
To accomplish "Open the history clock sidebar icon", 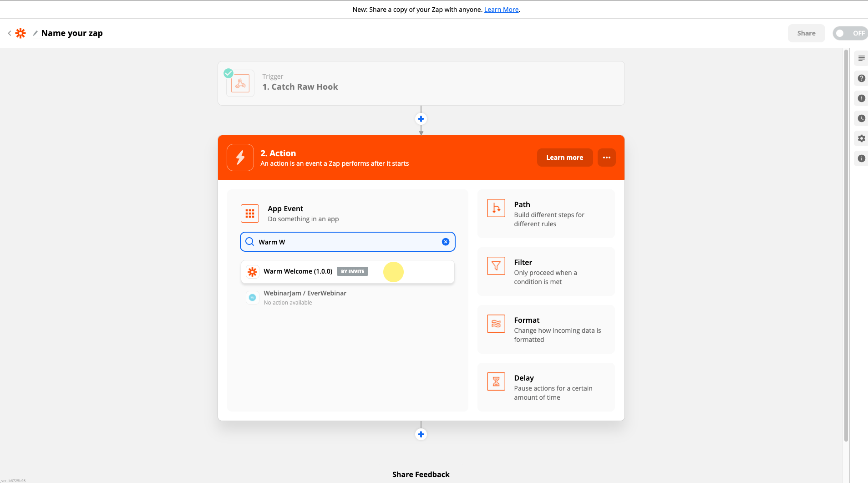I will tap(861, 118).
